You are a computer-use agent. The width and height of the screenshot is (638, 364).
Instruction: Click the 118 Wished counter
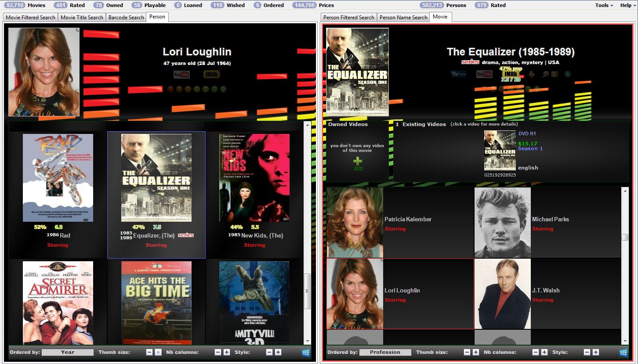[x=228, y=5]
